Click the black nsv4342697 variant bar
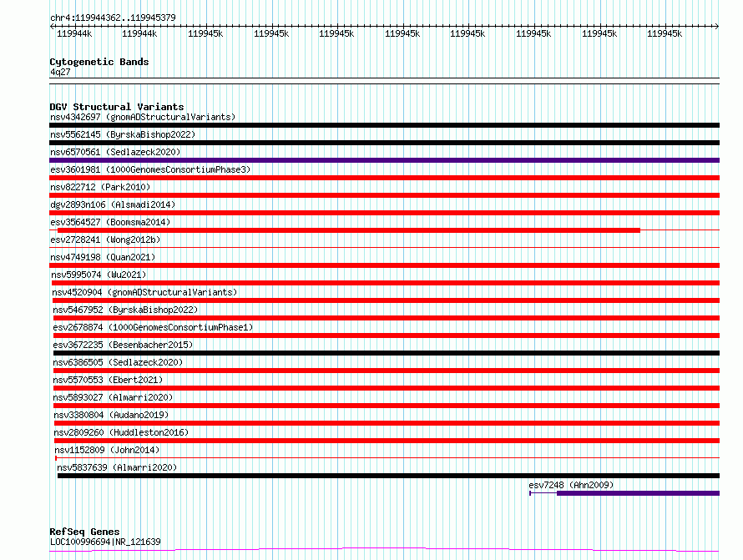The height and width of the screenshot is (560, 743). click(384, 125)
